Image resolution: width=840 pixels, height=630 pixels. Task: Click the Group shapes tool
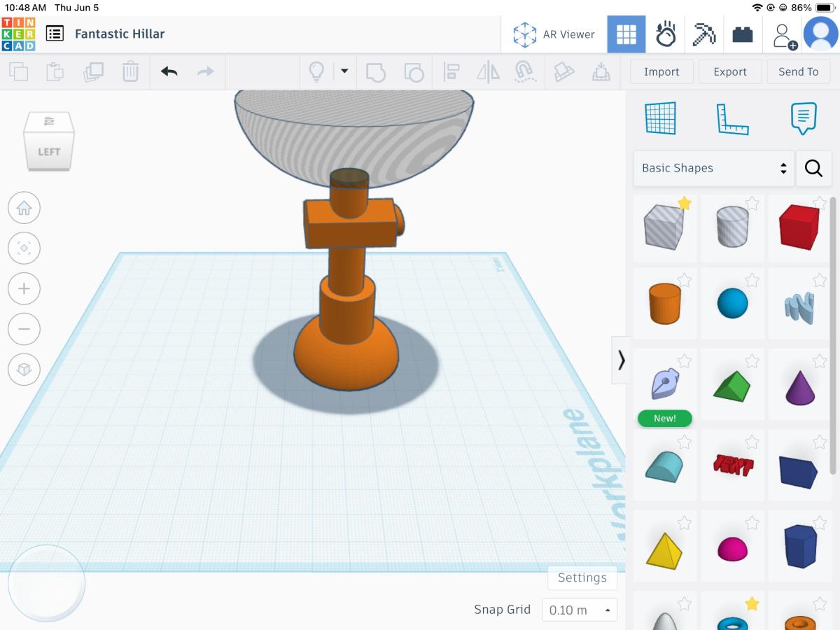coord(376,71)
